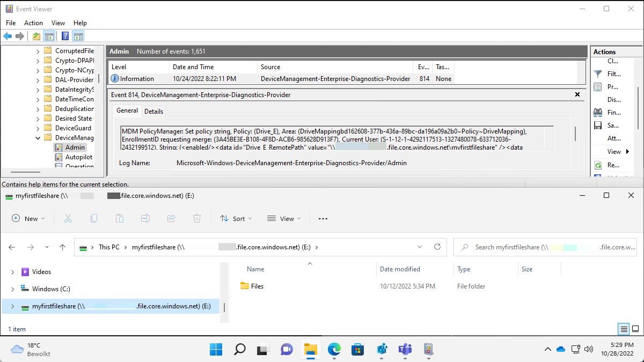The width and height of the screenshot is (644, 362).
Task: Expand the Crypto-DPAPI tree node
Action: point(38,61)
